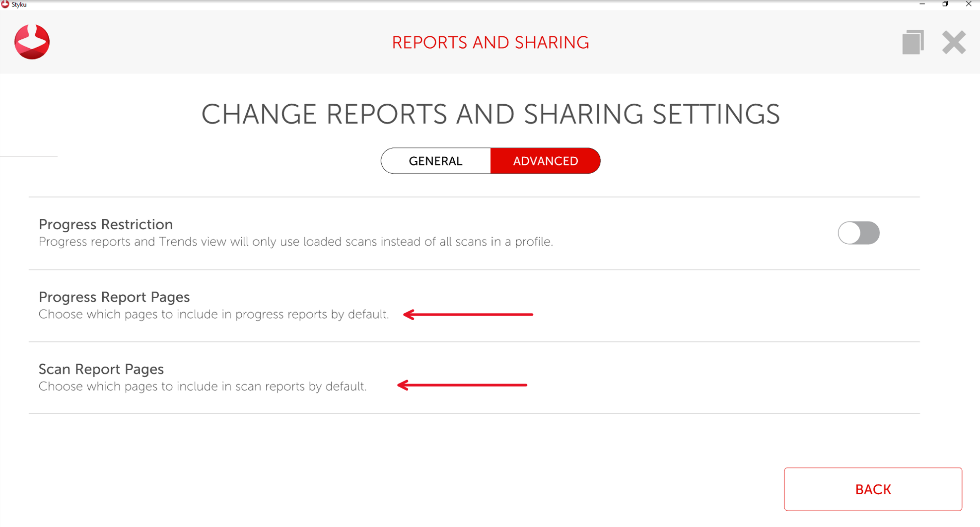Select the Advanced tab

(545, 161)
